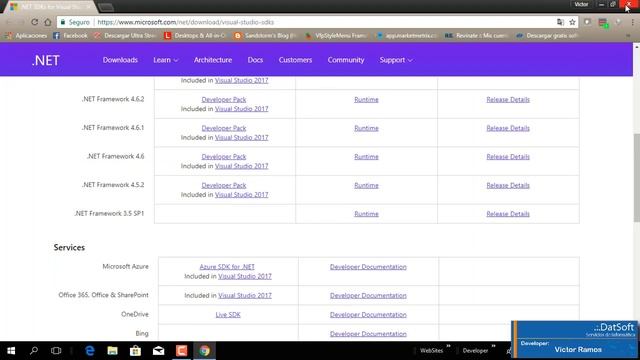Open the Descargar gratis bookmark
640x360 pixels.
547,36
